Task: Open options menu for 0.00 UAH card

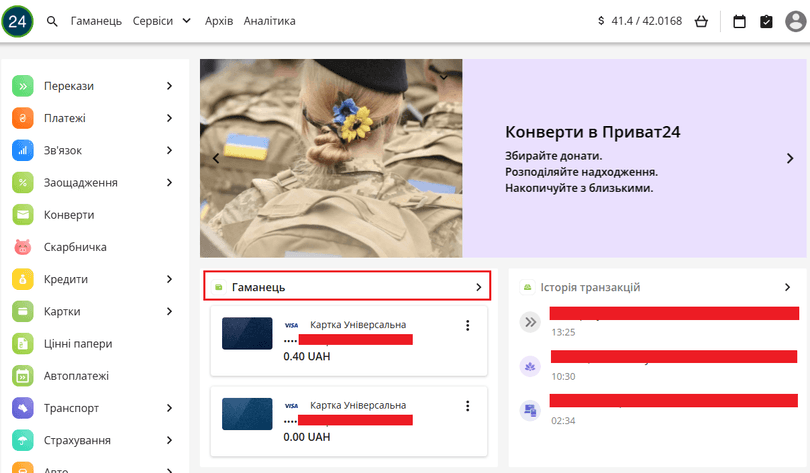Action: click(468, 406)
